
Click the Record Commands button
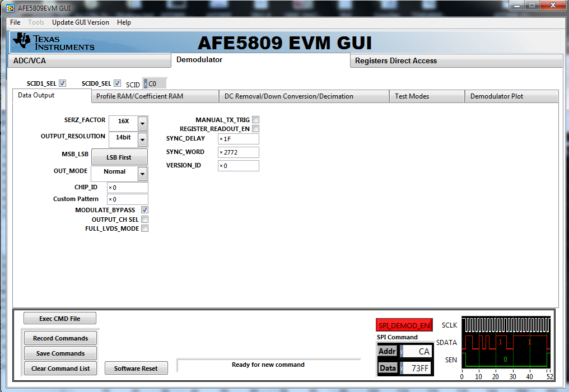point(60,338)
